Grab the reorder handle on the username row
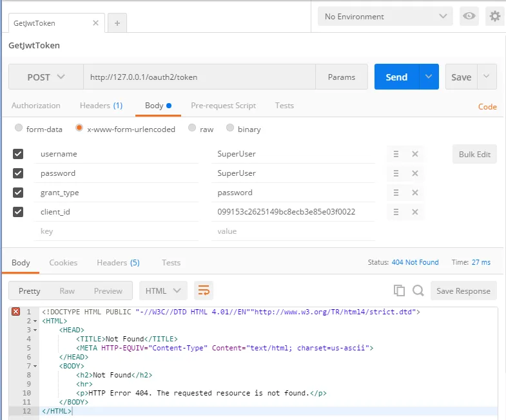506x420 pixels. 396,154
